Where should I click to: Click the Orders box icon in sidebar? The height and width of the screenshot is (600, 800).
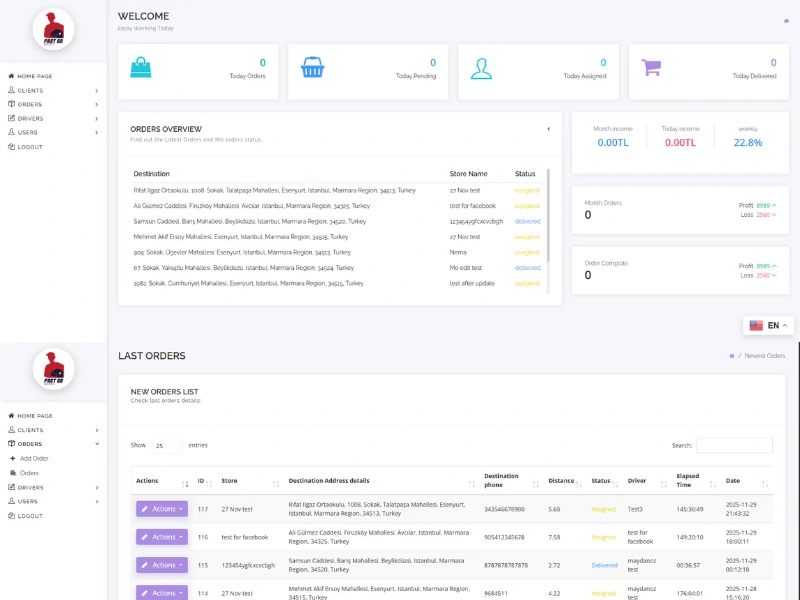click(12, 104)
